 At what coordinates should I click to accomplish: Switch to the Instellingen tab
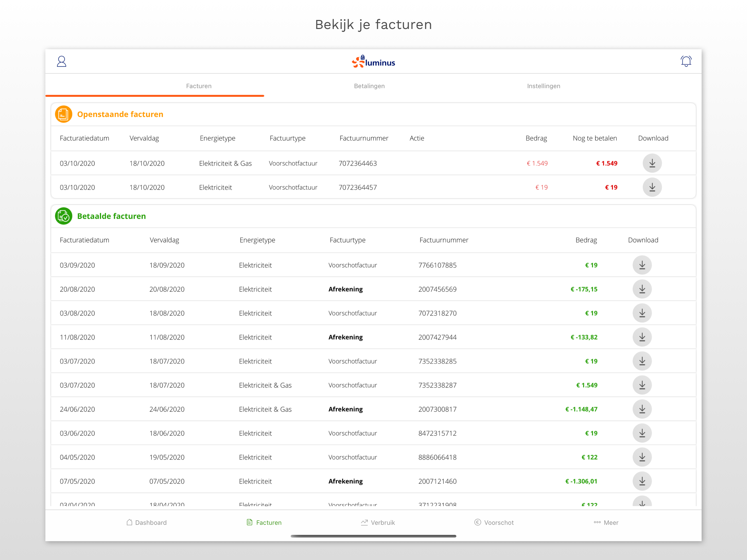[543, 86]
